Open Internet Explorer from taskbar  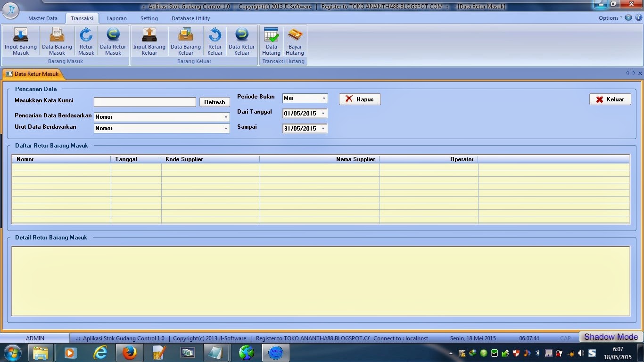[x=100, y=353]
